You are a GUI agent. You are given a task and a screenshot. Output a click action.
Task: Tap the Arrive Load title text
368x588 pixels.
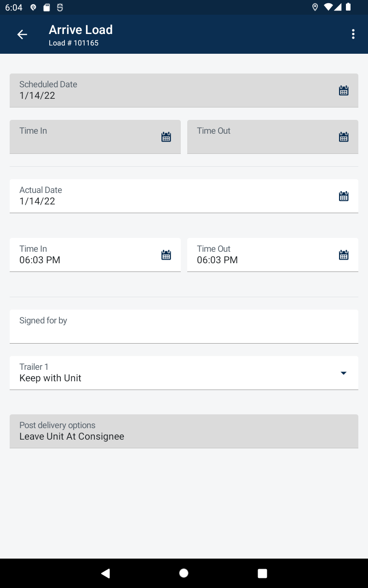tap(81, 30)
